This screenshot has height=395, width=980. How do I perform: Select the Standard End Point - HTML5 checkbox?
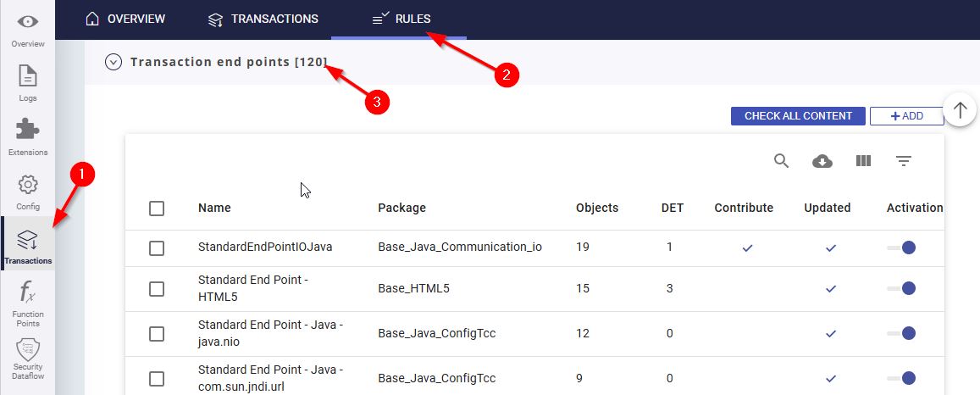pos(157,288)
